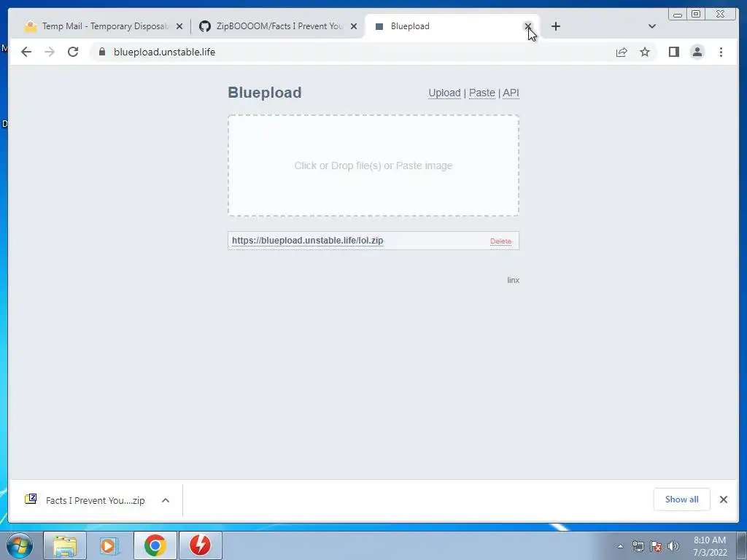Show all downloads
747x560 pixels.
[682, 499]
